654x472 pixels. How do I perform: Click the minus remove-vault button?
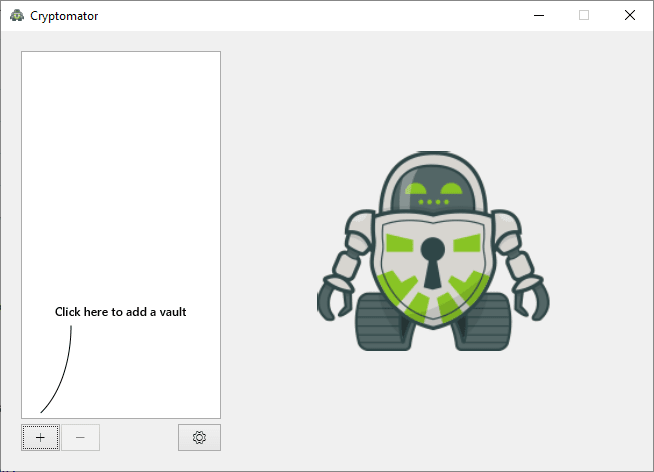[x=80, y=437]
